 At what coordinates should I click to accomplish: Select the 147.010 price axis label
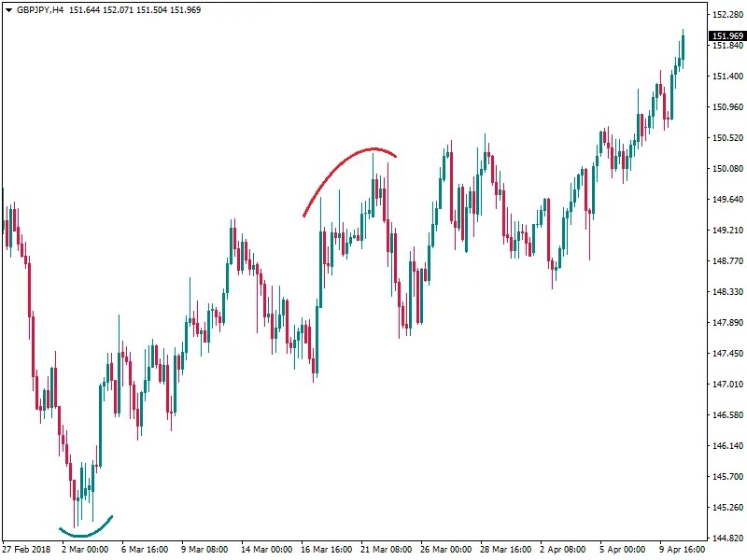tap(727, 385)
